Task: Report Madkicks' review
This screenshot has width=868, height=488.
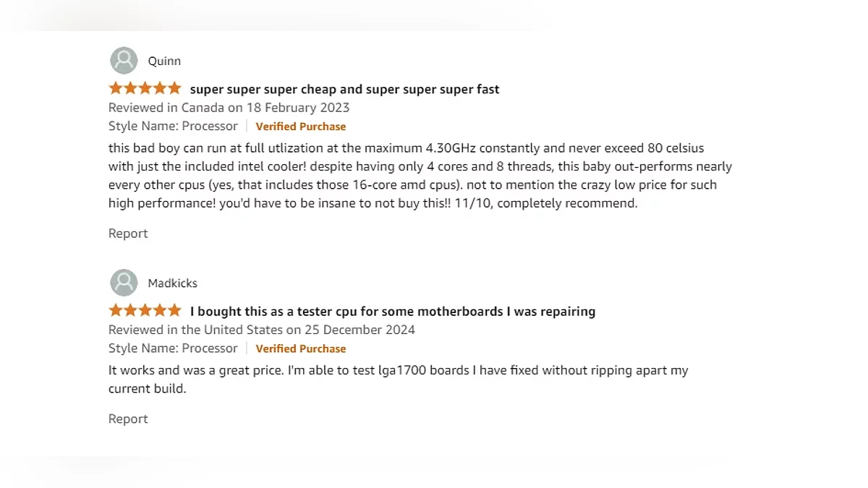Action: pyautogui.click(x=128, y=419)
